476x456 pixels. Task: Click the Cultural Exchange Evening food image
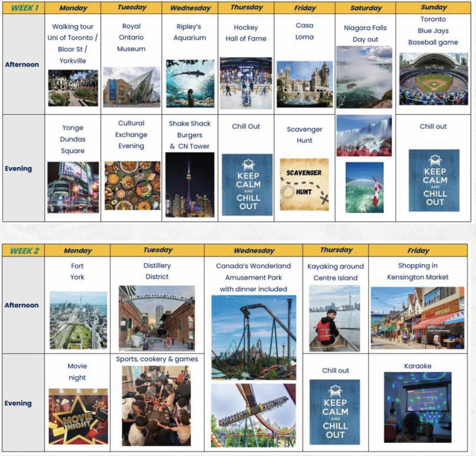pos(132,185)
